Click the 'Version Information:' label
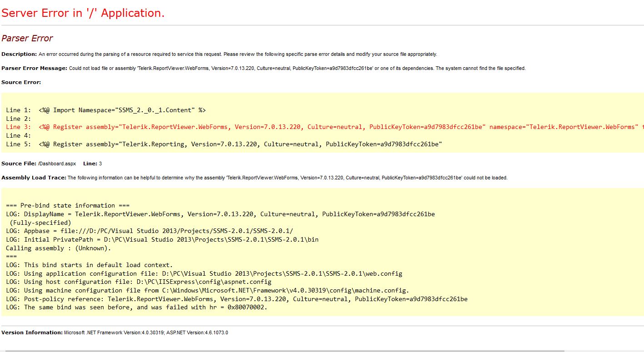644x352 pixels. click(x=32, y=332)
